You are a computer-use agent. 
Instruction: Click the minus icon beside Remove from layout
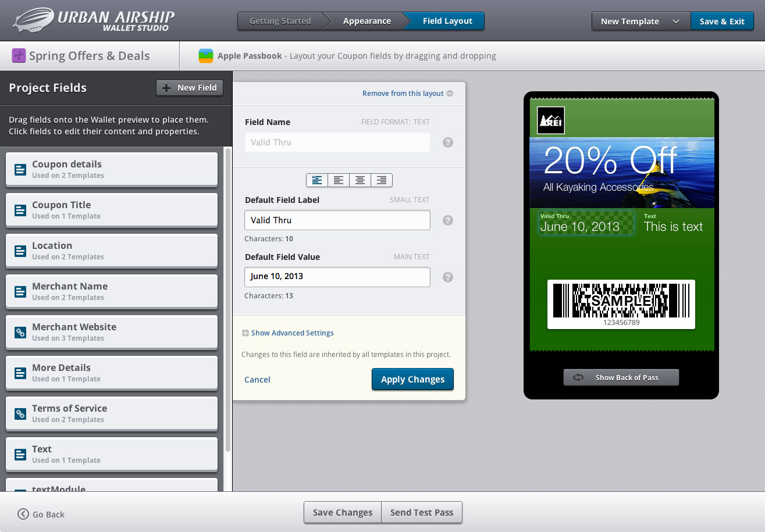click(450, 94)
